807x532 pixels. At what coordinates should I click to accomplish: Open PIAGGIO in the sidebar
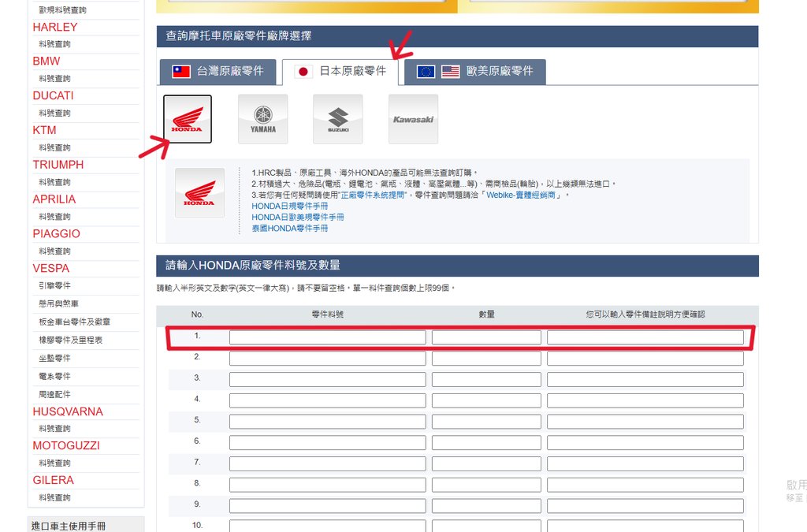(x=57, y=233)
